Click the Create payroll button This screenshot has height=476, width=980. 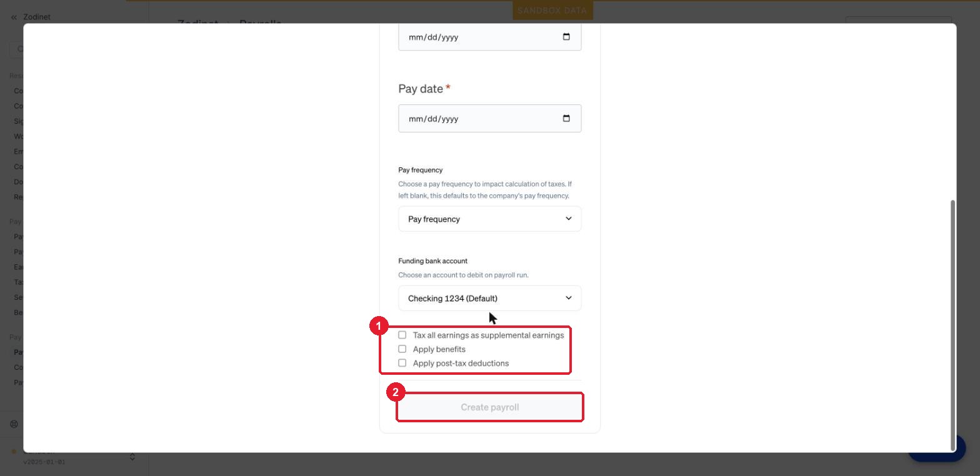(490, 407)
